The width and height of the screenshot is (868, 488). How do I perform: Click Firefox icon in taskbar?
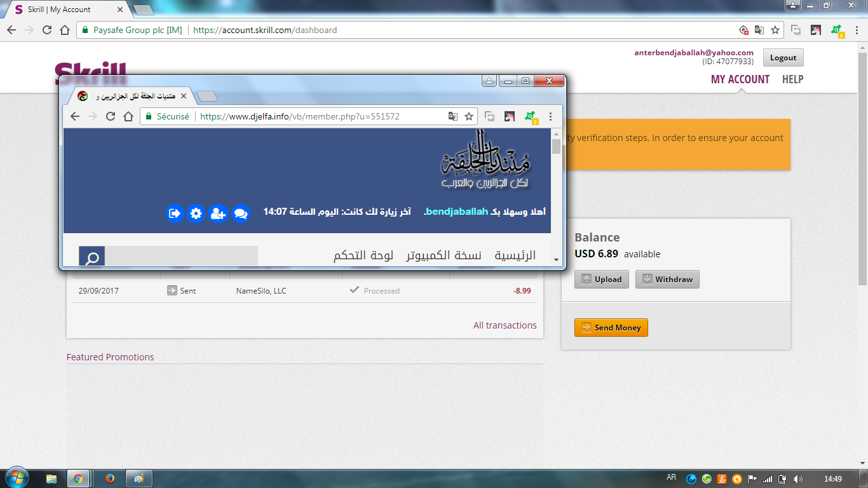point(109,478)
